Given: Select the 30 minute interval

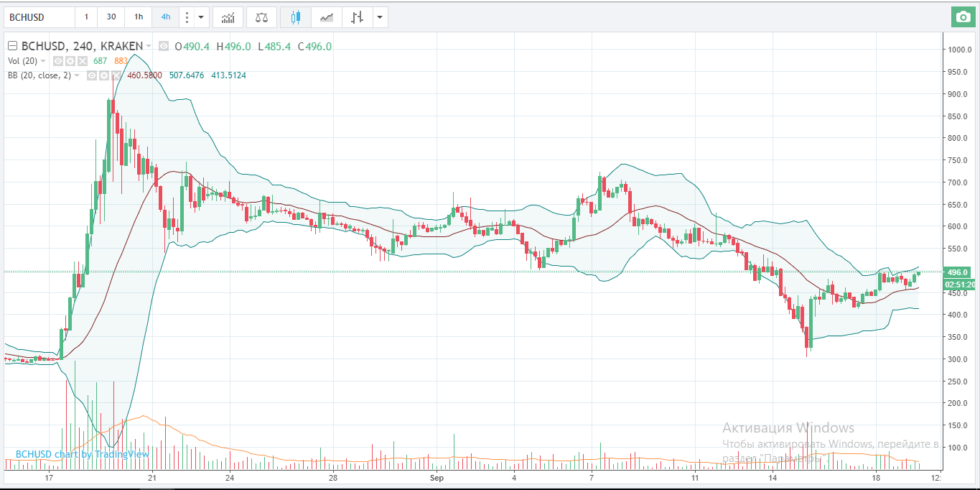Looking at the screenshot, I should click(x=111, y=17).
